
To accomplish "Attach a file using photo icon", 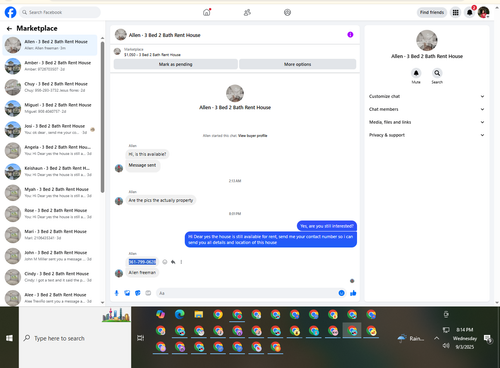I will pos(127,293).
